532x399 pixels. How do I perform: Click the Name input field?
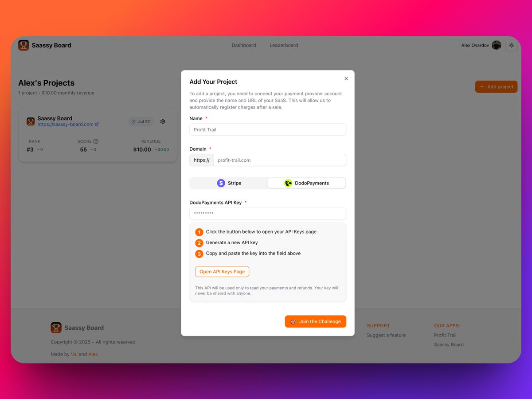tap(268, 129)
